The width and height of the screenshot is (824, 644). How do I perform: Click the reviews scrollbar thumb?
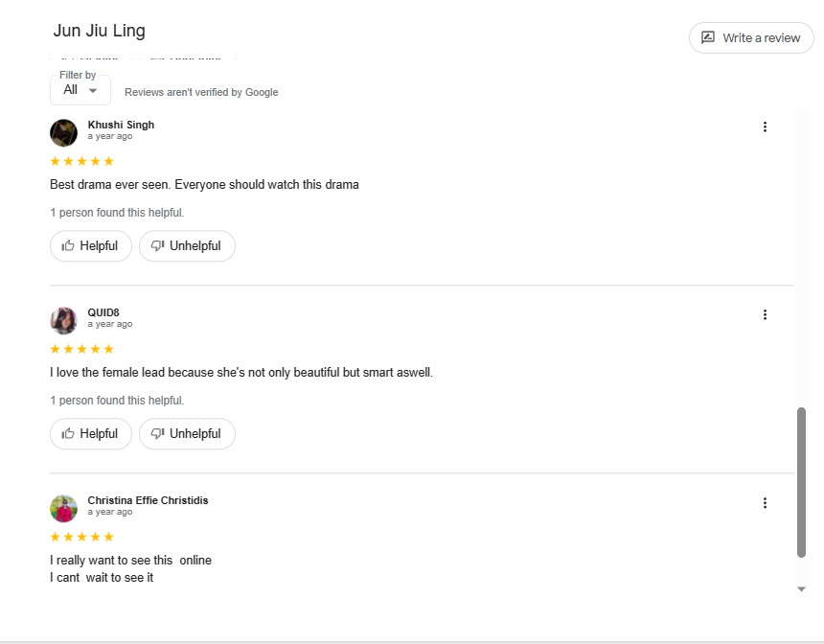(802, 482)
